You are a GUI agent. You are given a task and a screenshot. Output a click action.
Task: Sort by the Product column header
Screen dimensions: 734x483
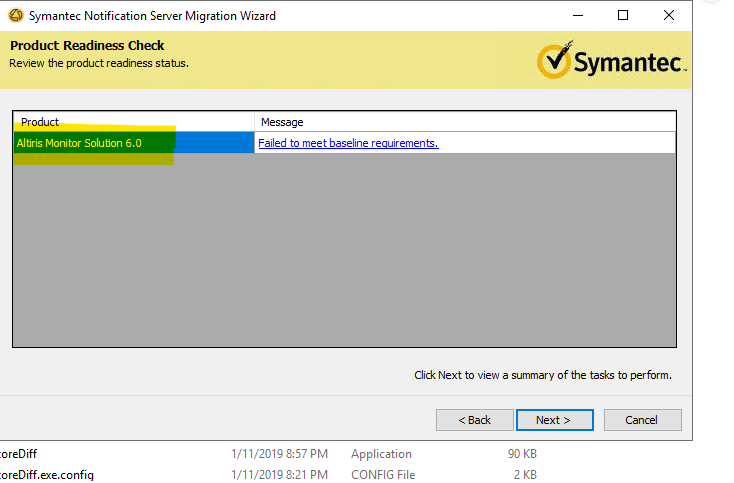click(134, 122)
